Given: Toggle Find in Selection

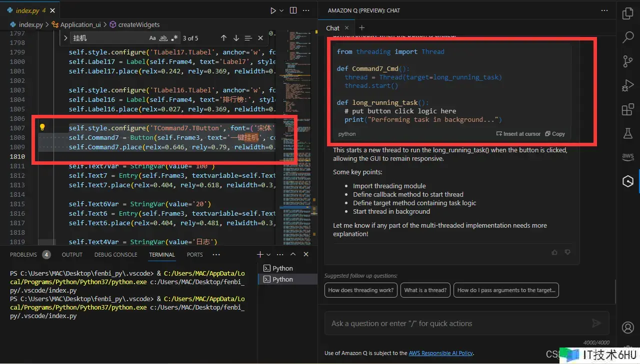Looking at the screenshot, I should (248, 38).
